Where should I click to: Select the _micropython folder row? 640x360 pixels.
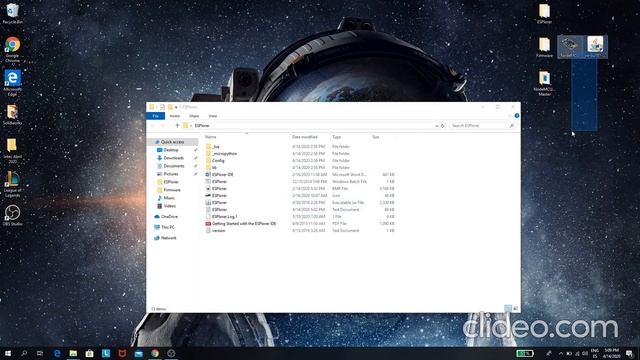(x=300, y=153)
